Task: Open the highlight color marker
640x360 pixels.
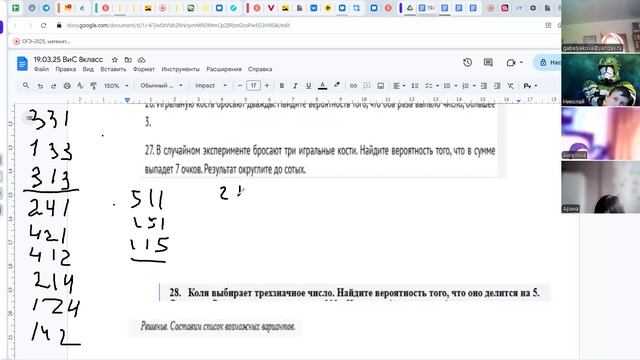Action: pos(337,85)
